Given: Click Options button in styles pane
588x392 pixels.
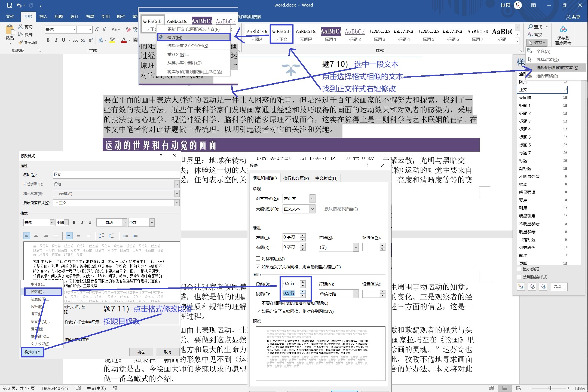Looking at the screenshot, I should tap(559, 287).
